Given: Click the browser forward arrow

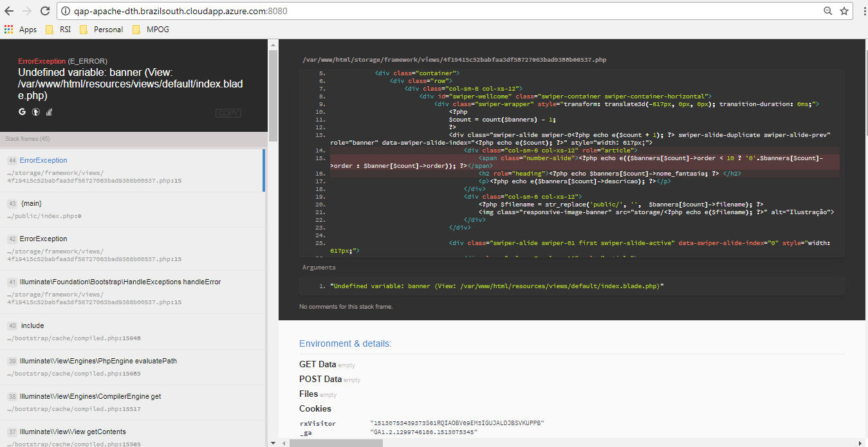Looking at the screenshot, I should click(27, 11).
